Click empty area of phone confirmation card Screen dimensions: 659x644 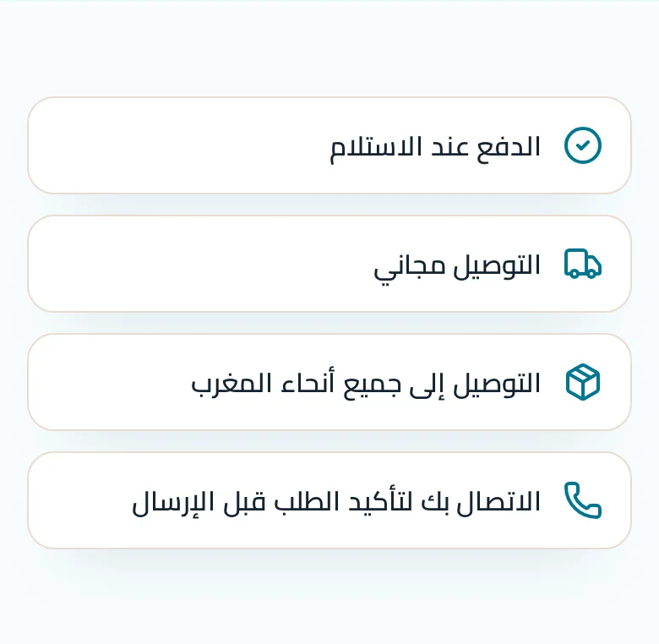80,500
